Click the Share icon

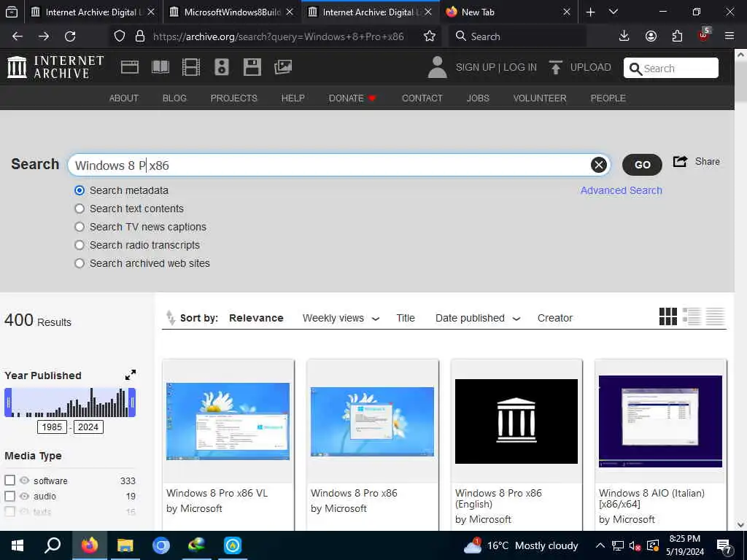point(680,161)
